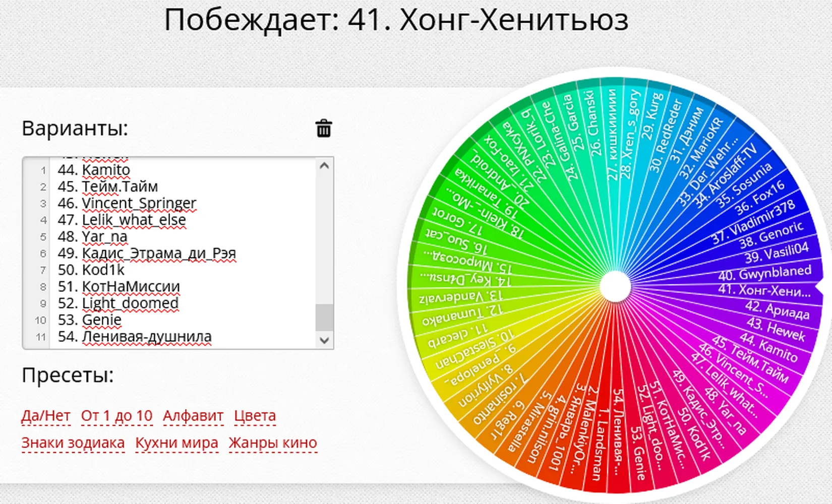Click the scroll down arrow in variants list

coord(324,340)
